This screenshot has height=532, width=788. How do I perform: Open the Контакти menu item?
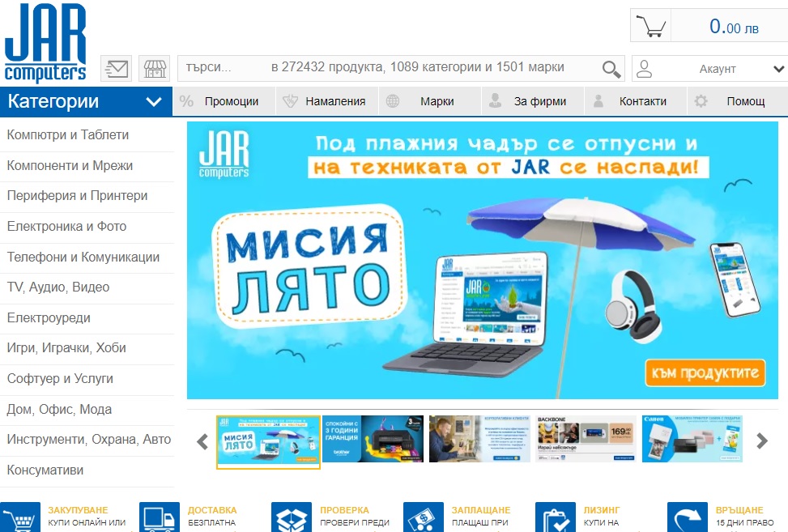pyautogui.click(x=636, y=101)
